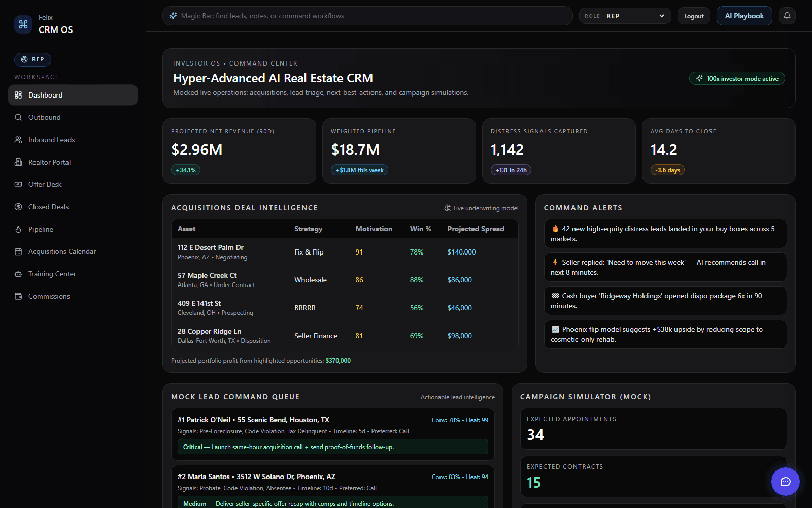Image resolution: width=812 pixels, height=508 pixels.
Task: Click the notification bell icon
Action: point(787,16)
